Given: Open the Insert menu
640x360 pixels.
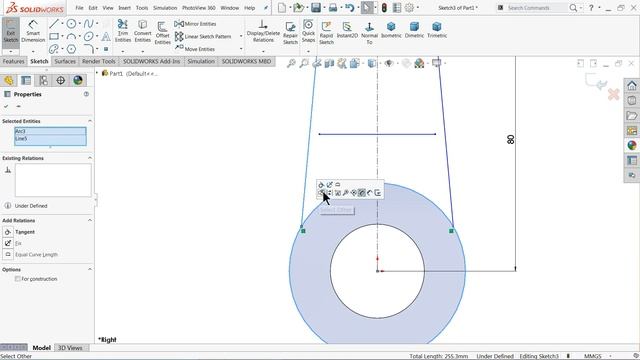Looking at the screenshot, I should [124, 8].
